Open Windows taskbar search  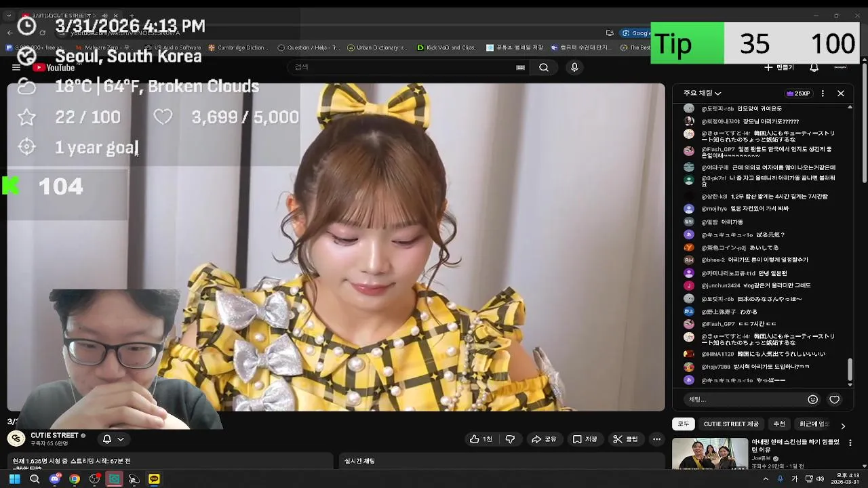[x=35, y=479]
